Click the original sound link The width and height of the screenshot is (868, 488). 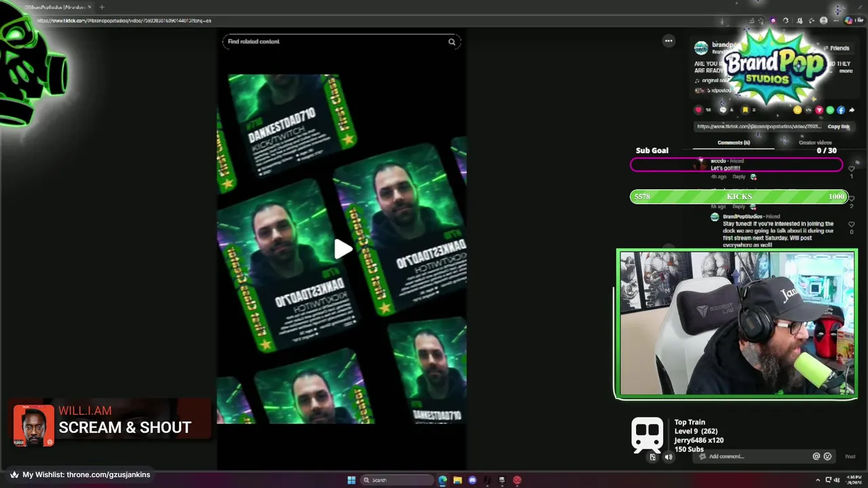(714, 80)
